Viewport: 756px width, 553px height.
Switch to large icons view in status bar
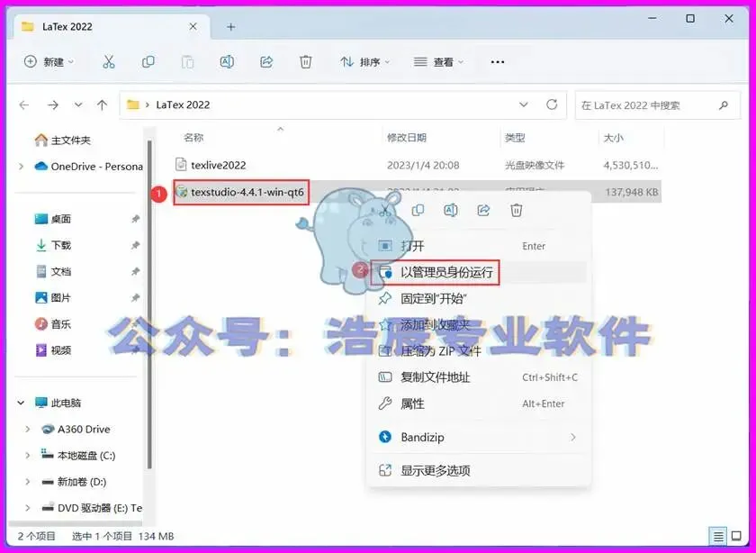click(736, 536)
